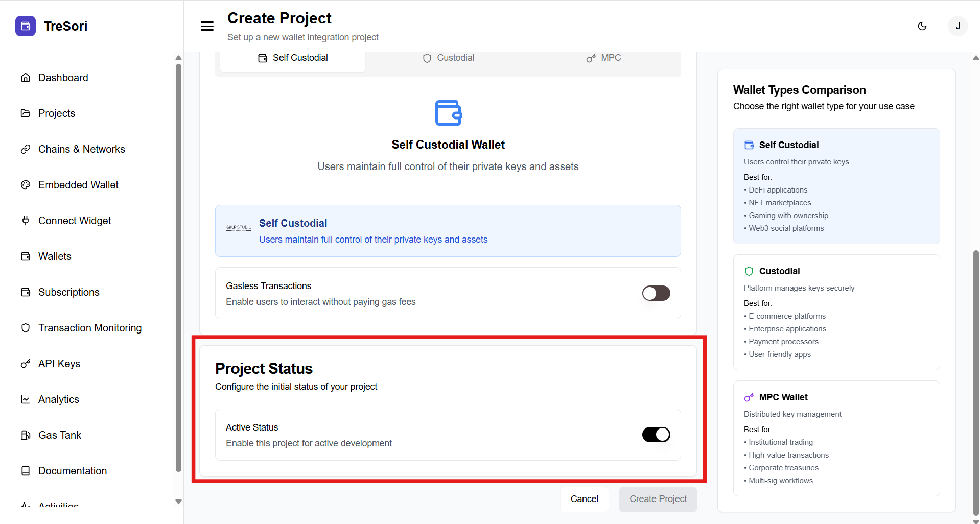Click the Embedded Wallet palette icon

tap(26, 185)
